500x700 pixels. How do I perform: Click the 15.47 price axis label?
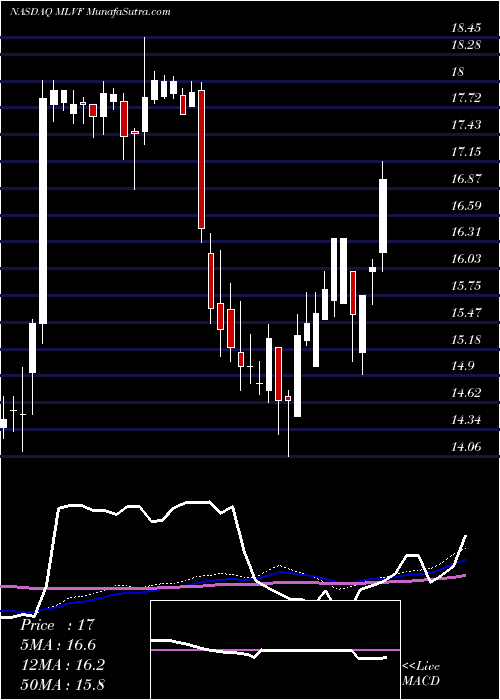pyautogui.click(x=466, y=312)
